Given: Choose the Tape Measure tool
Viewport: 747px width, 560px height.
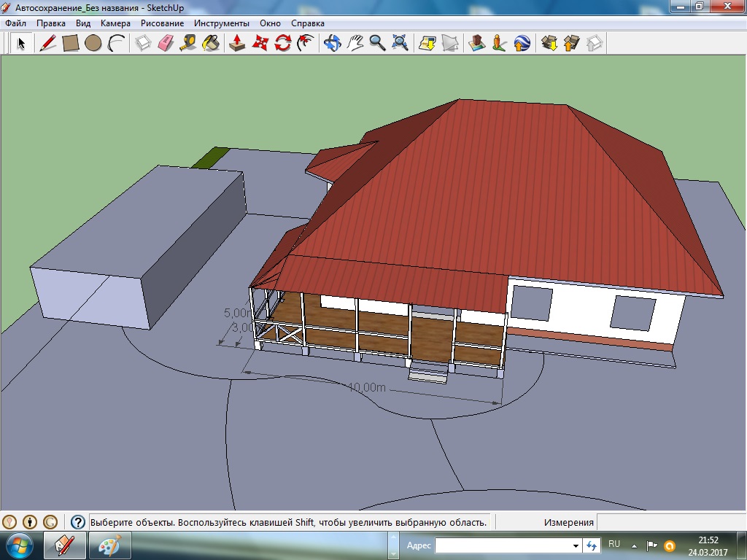Looking at the screenshot, I should (187, 43).
